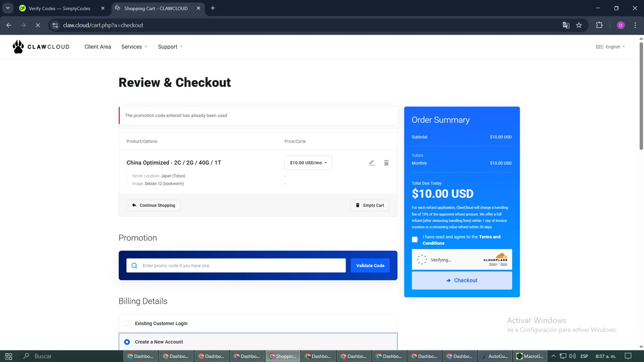The height and width of the screenshot is (362, 644).
Task: Open the Chrome three-dot menu
Action: click(x=635, y=25)
